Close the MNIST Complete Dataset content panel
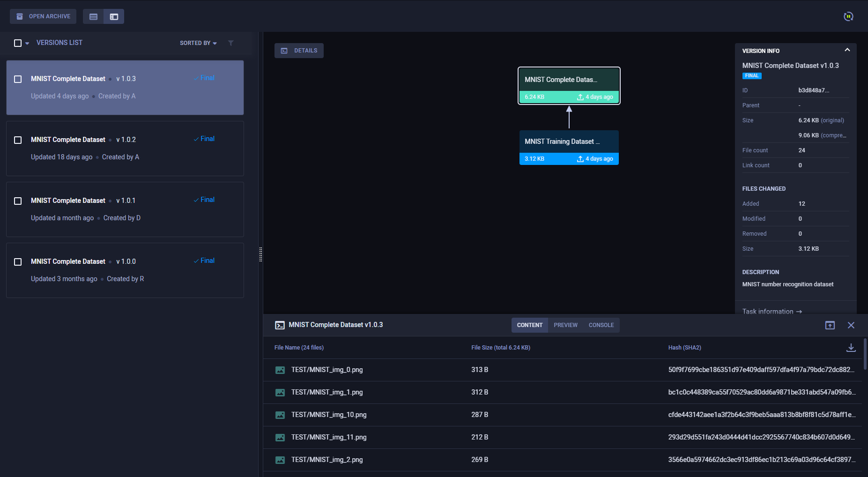 [851, 325]
